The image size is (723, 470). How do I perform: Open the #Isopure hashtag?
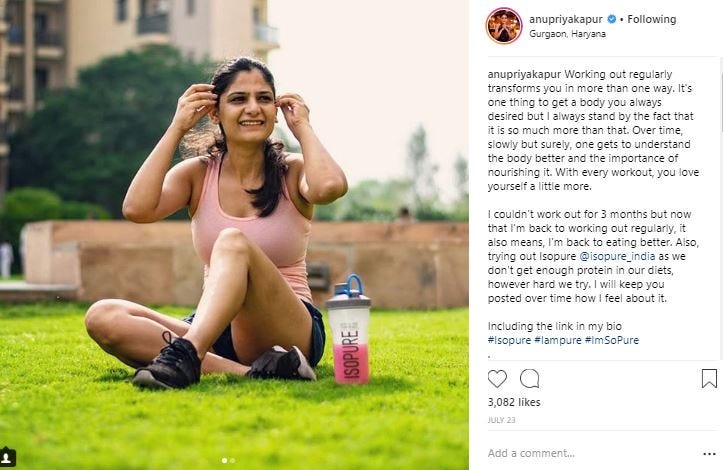(x=510, y=340)
